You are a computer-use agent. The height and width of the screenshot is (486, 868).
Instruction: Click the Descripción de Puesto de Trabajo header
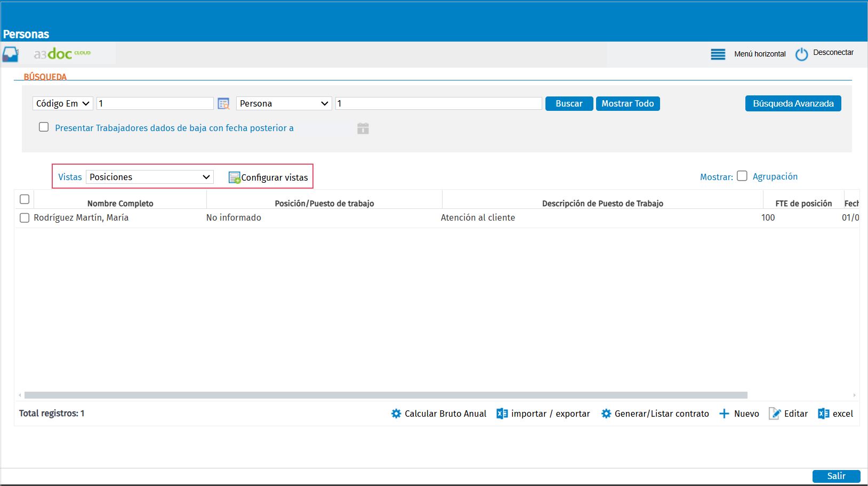click(602, 204)
